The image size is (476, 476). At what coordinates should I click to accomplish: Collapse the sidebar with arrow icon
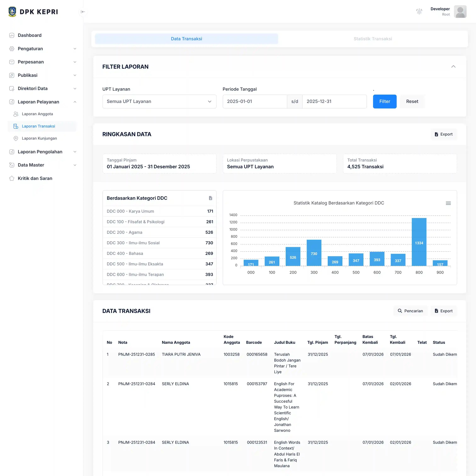83,12
